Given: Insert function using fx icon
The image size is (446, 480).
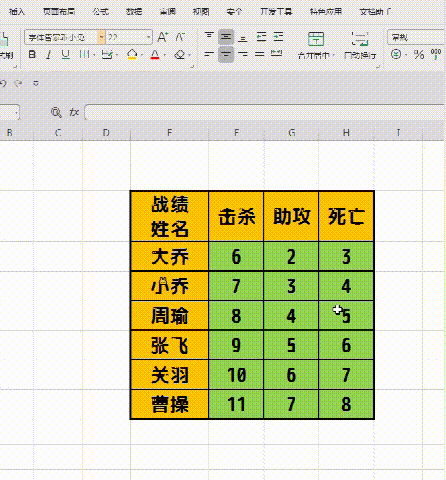Looking at the screenshot, I should pos(74,113).
